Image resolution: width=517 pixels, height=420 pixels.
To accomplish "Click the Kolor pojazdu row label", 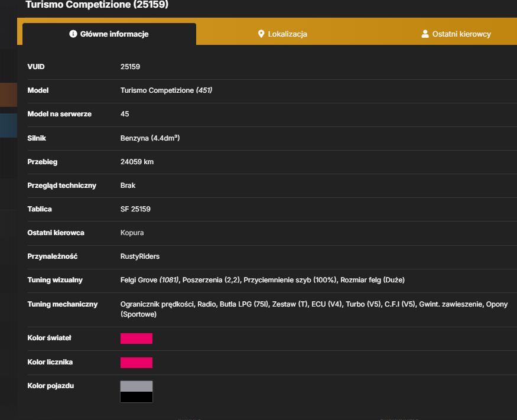I will click(x=50, y=386).
